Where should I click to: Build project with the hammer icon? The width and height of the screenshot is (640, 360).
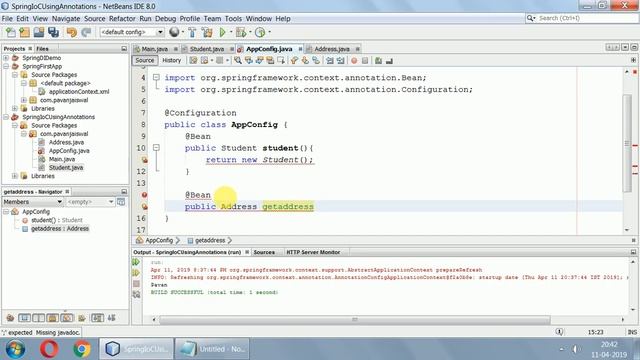(192, 32)
